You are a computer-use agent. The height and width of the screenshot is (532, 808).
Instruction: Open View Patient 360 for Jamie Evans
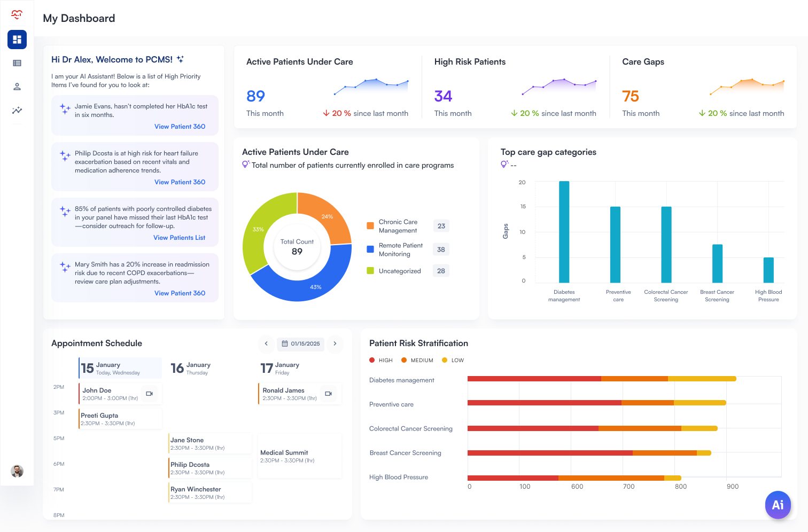[180, 127]
